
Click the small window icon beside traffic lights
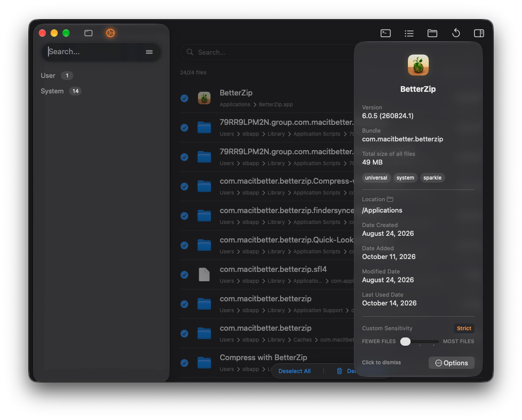[89, 33]
